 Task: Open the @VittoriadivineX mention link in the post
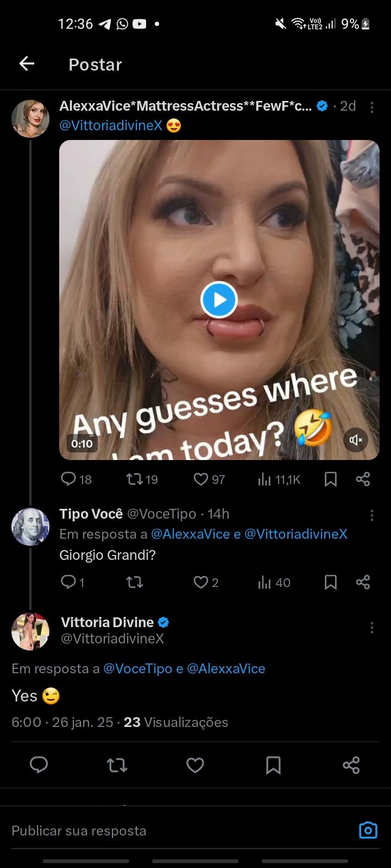(111, 125)
